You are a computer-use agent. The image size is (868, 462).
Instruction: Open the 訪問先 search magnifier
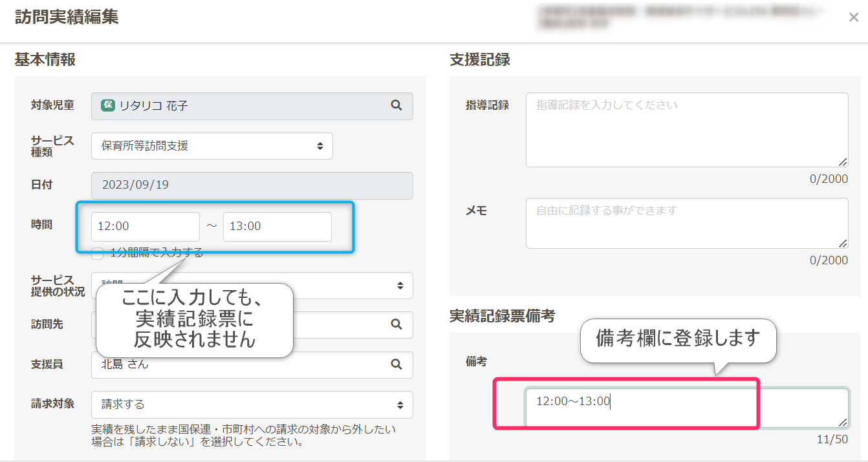click(x=396, y=324)
